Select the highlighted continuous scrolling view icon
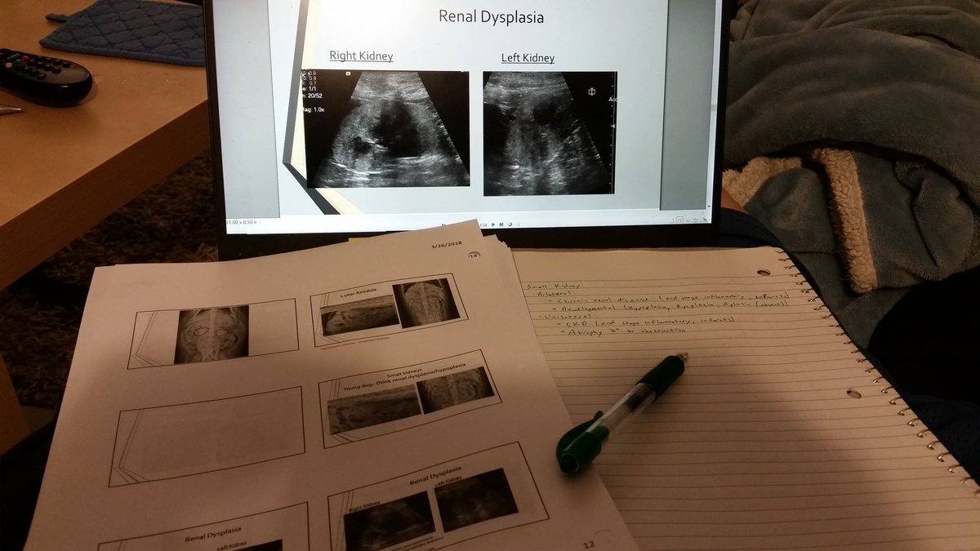 (x=679, y=220)
